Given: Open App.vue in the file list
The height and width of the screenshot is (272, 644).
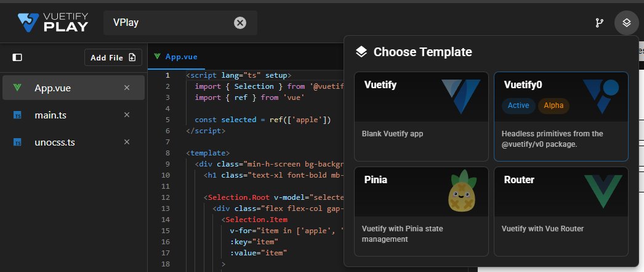Looking at the screenshot, I should coord(73,88).
